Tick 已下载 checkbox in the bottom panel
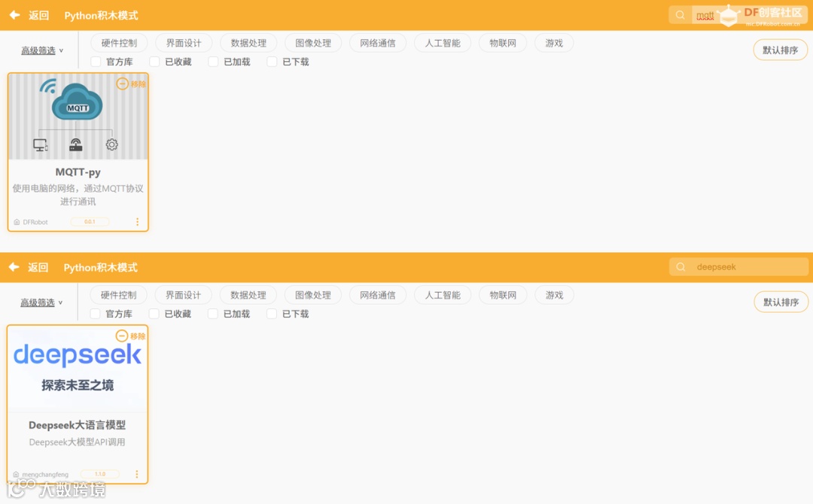The height and width of the screenshot is (504, 813). click(271, 314)
